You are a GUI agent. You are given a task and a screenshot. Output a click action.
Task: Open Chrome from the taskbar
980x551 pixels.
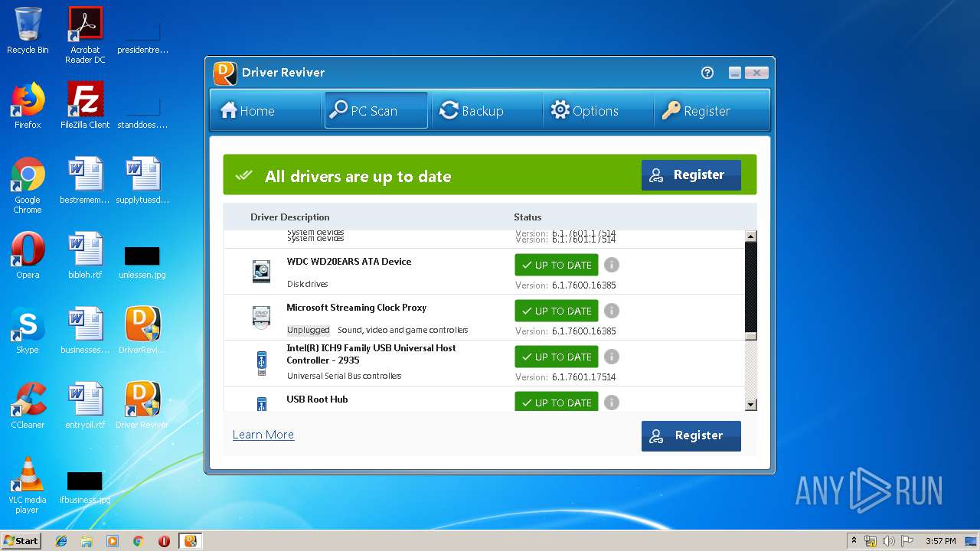pos(138,541)
